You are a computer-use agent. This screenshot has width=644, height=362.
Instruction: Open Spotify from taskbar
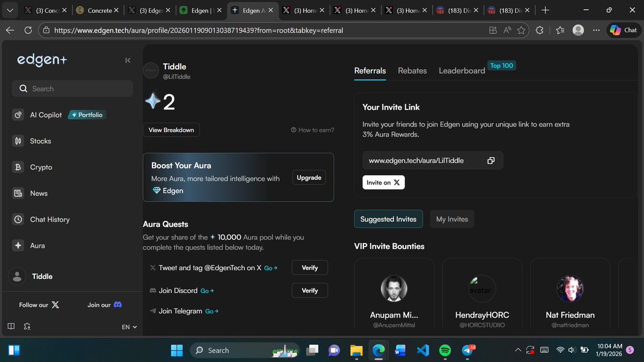pos(445,350)
